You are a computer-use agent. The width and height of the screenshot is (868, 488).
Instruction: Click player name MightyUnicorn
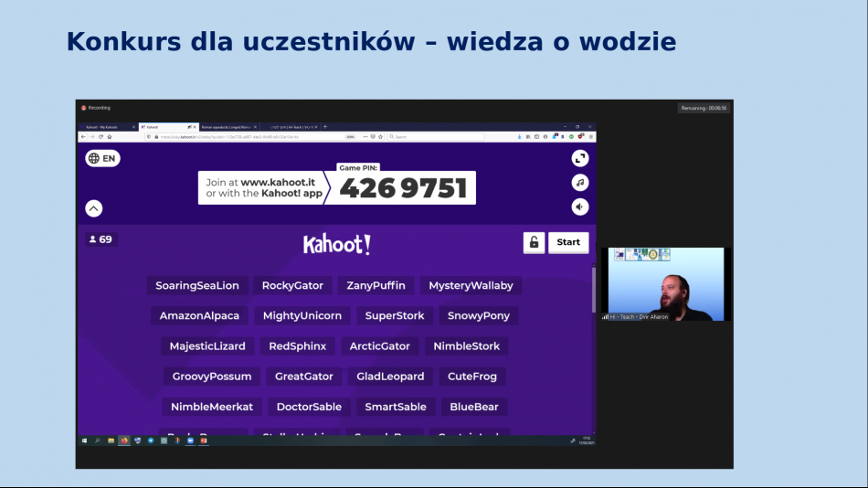coord(302,315)
